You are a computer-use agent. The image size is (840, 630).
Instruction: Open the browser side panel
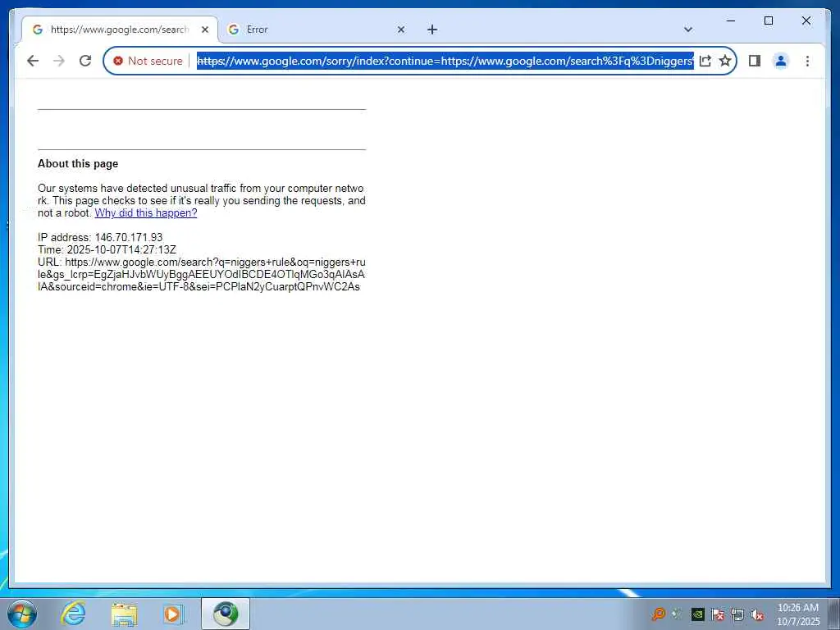coord(755,61)
